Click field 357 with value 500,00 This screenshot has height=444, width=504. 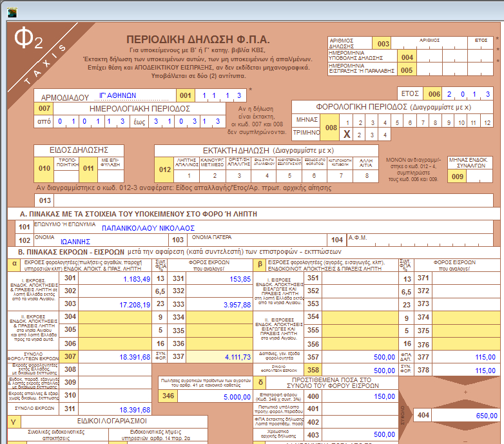coord(360,357)
